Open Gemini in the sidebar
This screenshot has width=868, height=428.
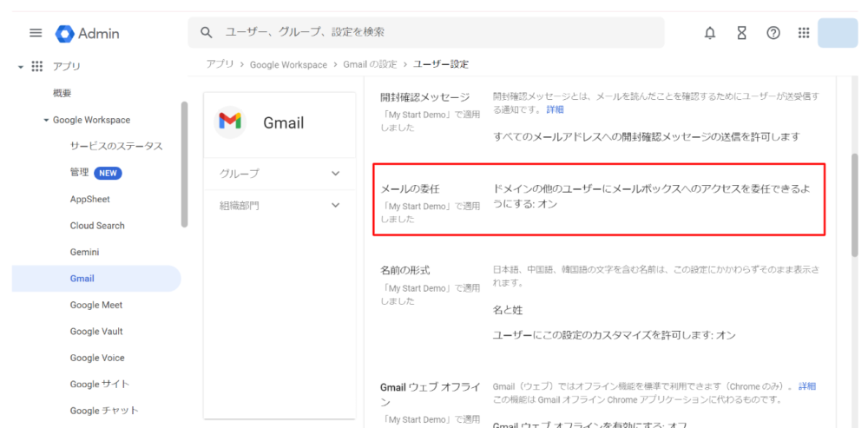84,252
